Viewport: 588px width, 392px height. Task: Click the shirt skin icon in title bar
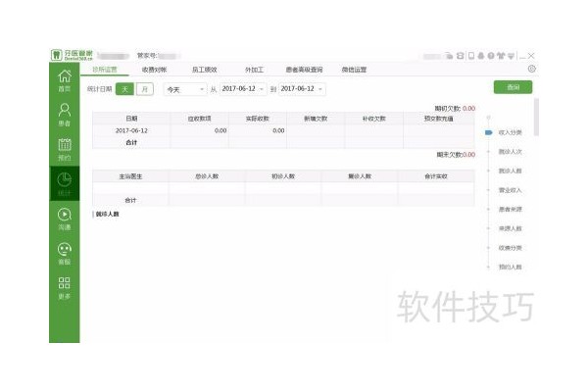click(x=501, y=56)
